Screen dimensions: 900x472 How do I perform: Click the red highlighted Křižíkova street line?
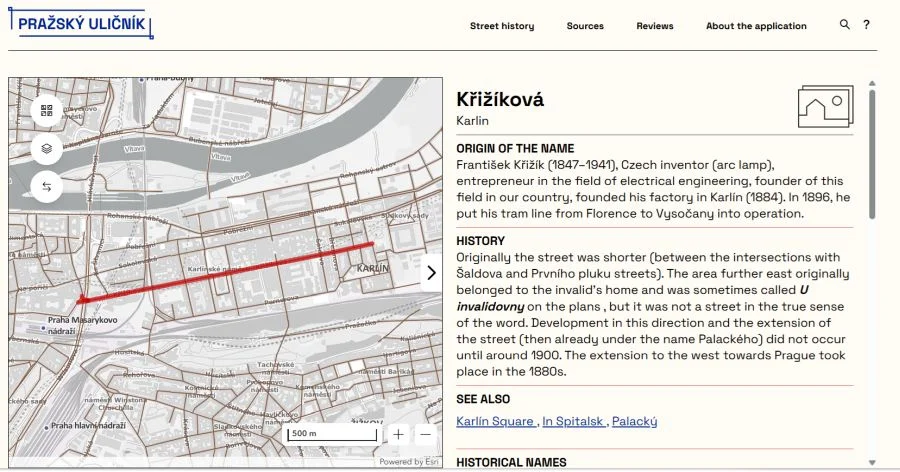[230, 270]
